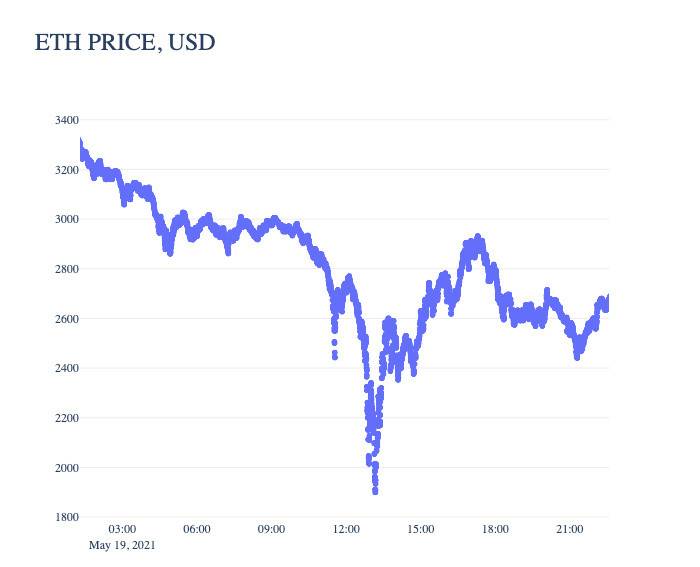Viewport: 700px width, 567px height.
Task: Select the 2200 y-axis label
Action: click(67, 418)
